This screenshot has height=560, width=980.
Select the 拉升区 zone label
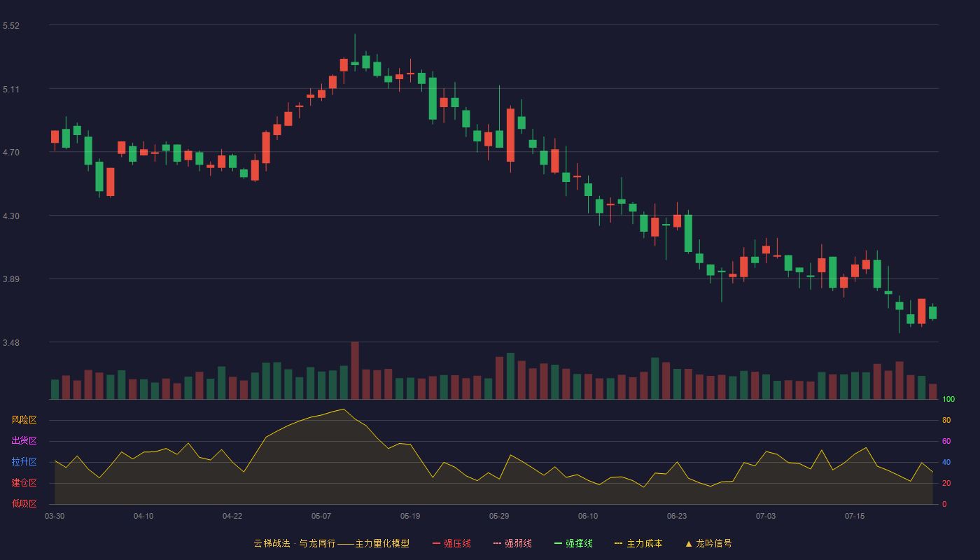point(24,462)
